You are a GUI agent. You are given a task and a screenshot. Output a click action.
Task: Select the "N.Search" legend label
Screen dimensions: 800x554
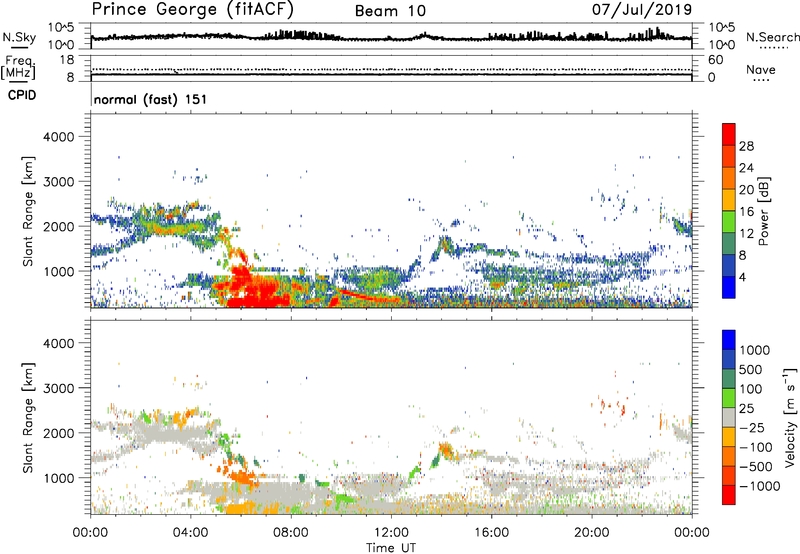click(x=772, y=37)
